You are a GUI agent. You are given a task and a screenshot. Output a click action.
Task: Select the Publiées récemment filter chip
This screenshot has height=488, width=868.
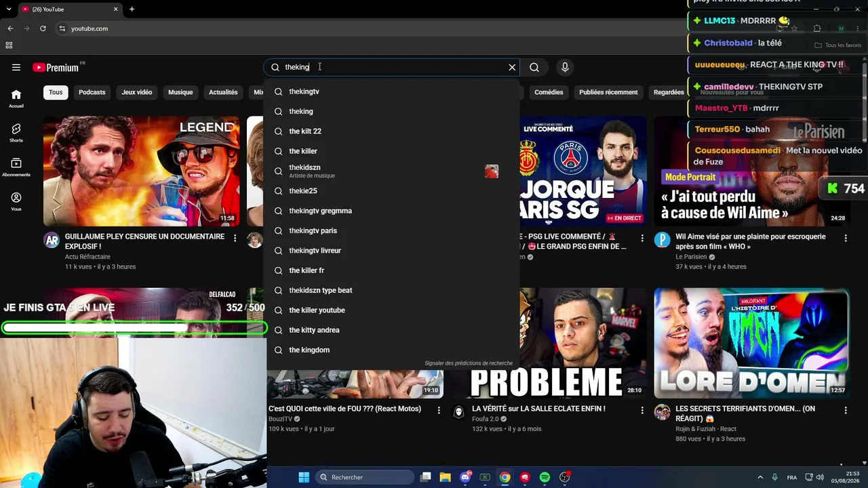pos(608,92)
